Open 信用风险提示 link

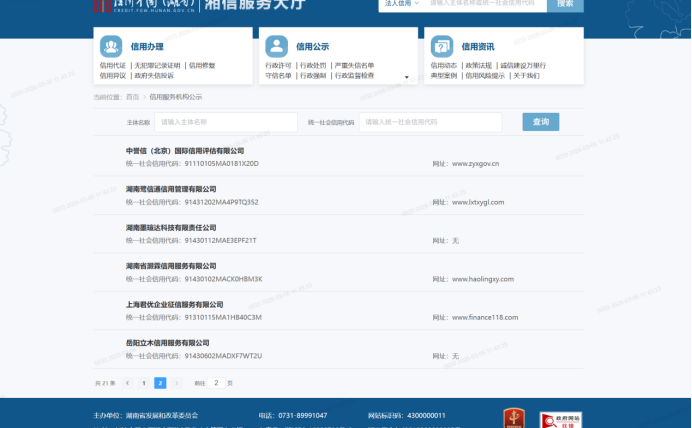coord(485,75)
